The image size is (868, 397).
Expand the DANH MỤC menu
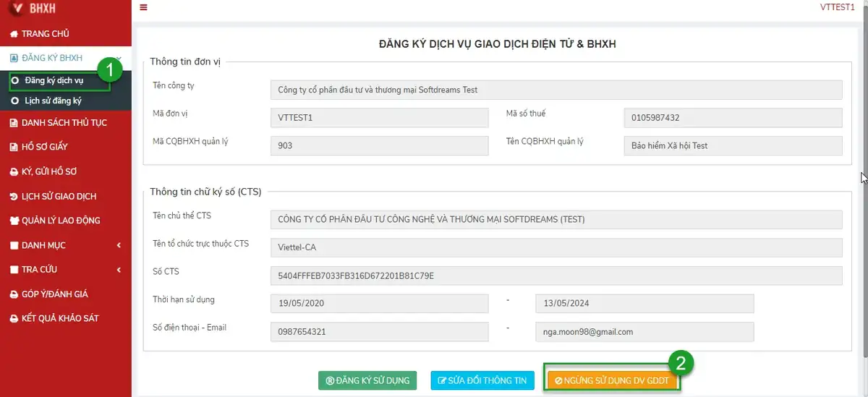coord(66,245)
